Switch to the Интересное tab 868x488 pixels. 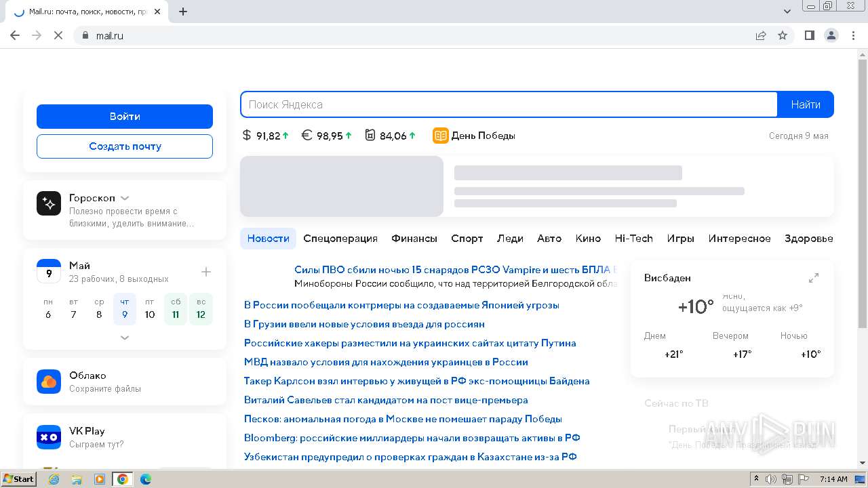click(739, 239)
